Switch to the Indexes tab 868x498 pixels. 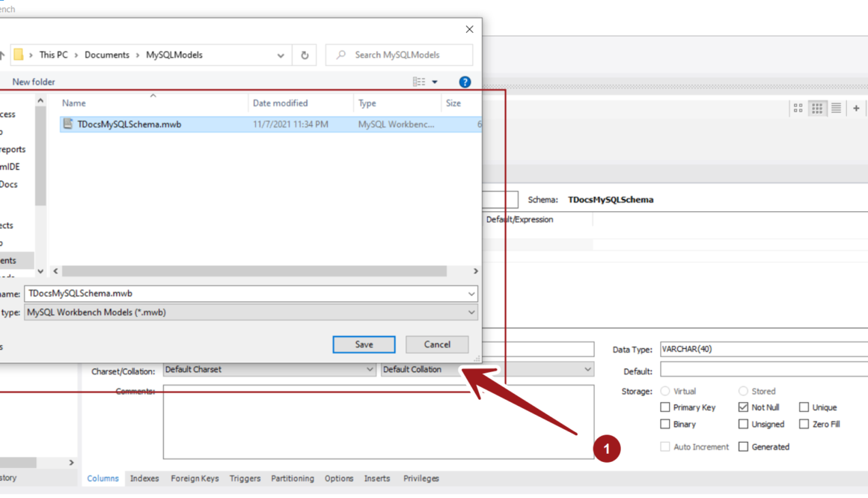[144, 479]
